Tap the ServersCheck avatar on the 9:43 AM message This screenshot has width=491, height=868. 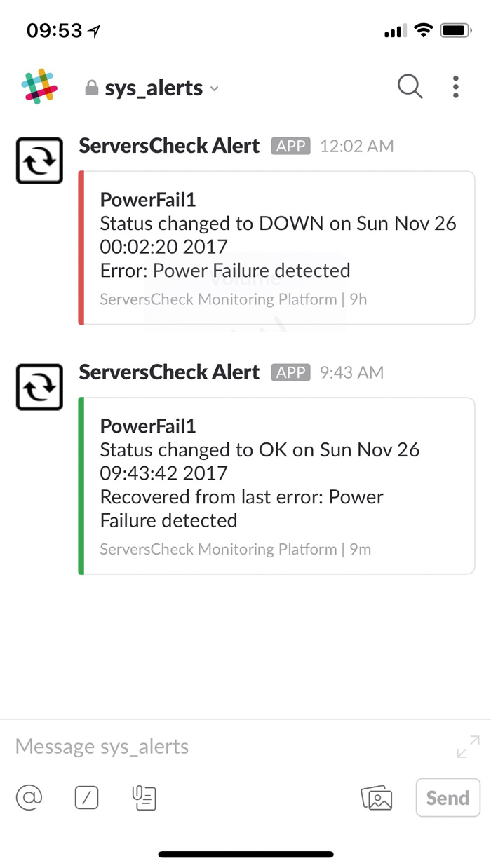click(x=39, y=386)
